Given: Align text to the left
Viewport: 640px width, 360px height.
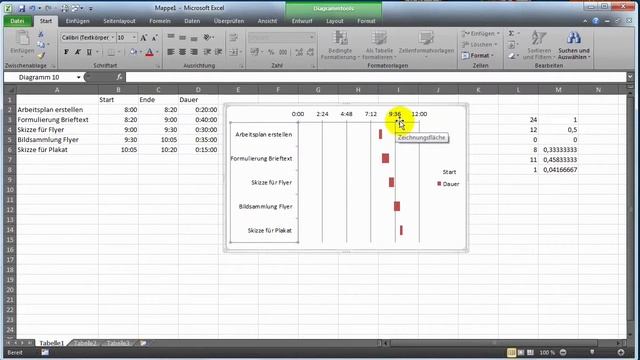Looking at the screenshot, I should [x=171, y=52].
